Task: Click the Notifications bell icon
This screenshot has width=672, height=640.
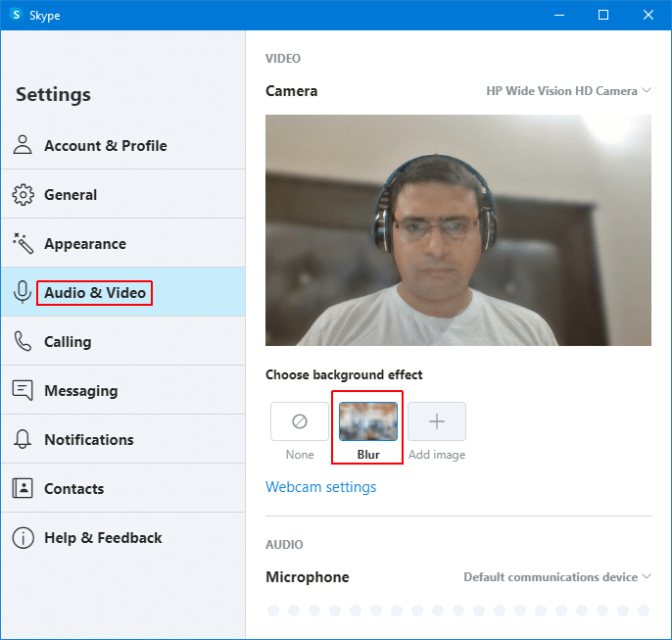Action: pyautogui.click(x=23, y=439)
